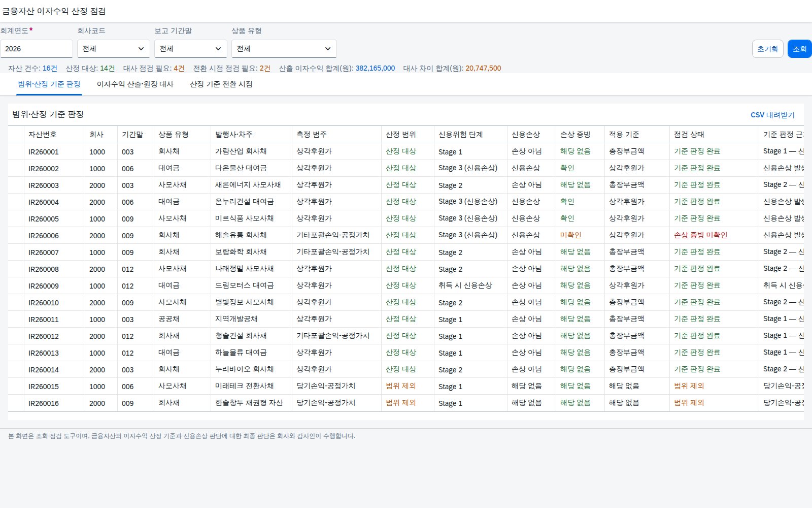The image size is (812, 508).
Task: Switch to 이자수익 산출·원장 대사 tab
Action: [135, 84]
